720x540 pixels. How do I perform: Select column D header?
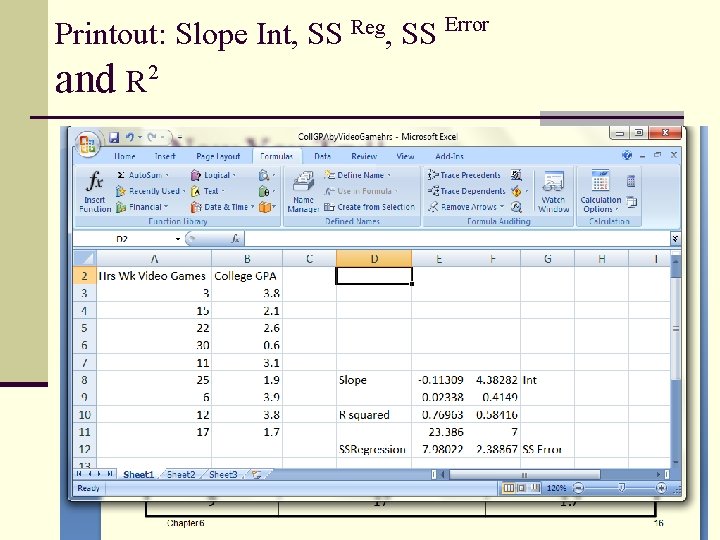(x=374, y=259)
